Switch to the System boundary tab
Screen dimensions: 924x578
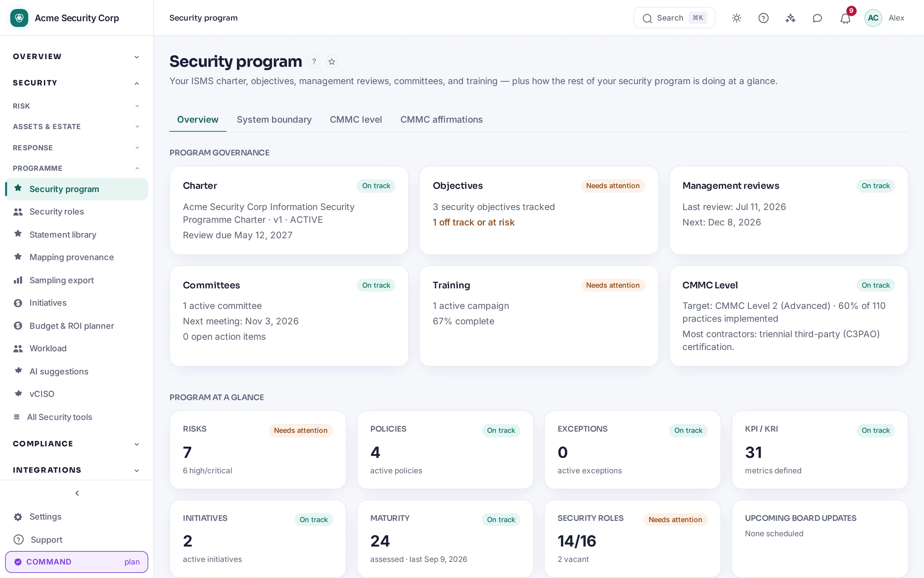[x=274, y=120]
